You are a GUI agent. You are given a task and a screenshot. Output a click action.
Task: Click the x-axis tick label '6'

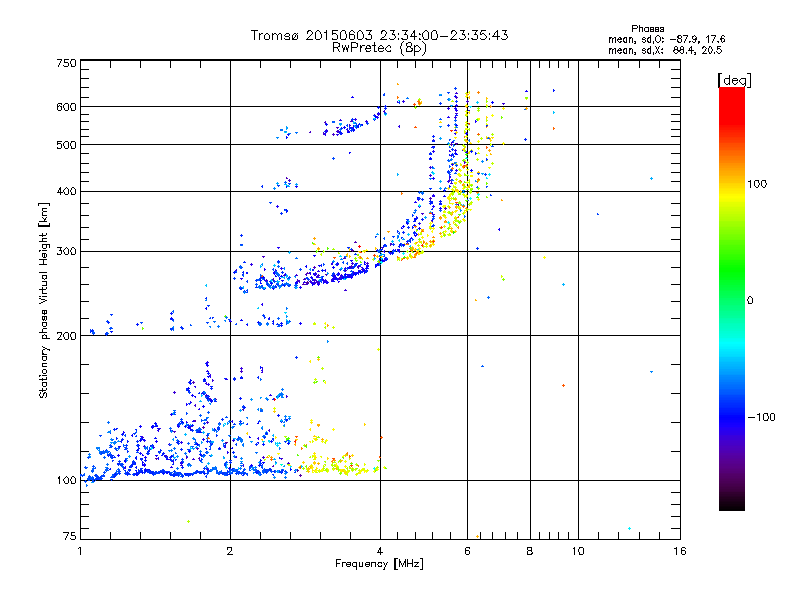(x=467, y=551)
